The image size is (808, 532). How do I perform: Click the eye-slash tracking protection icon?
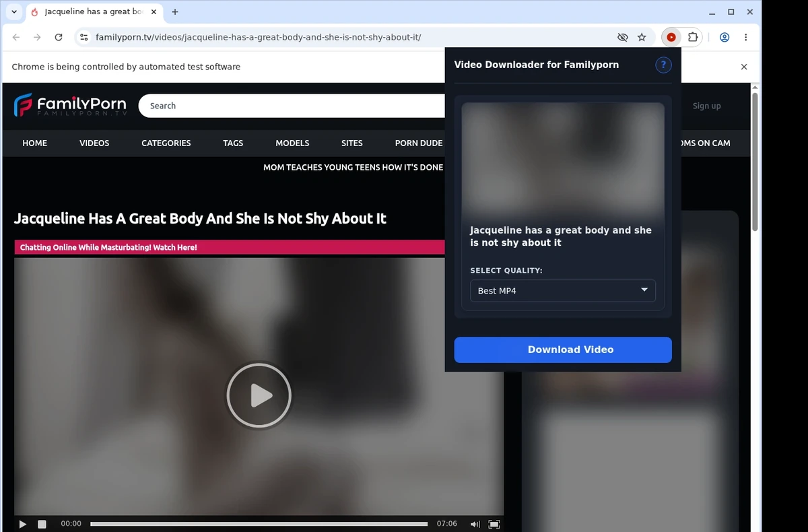coord(623,38)
